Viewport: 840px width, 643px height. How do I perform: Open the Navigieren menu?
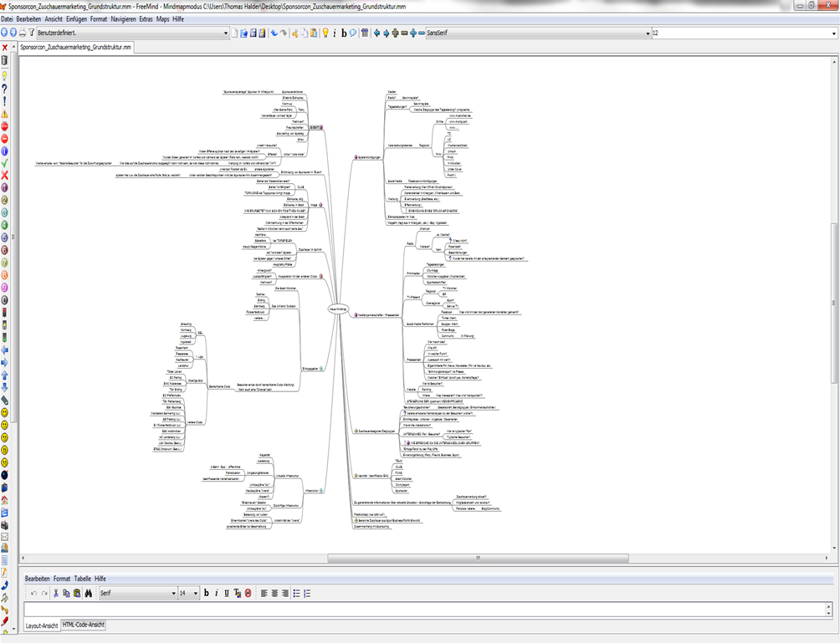tap(123, 19)
